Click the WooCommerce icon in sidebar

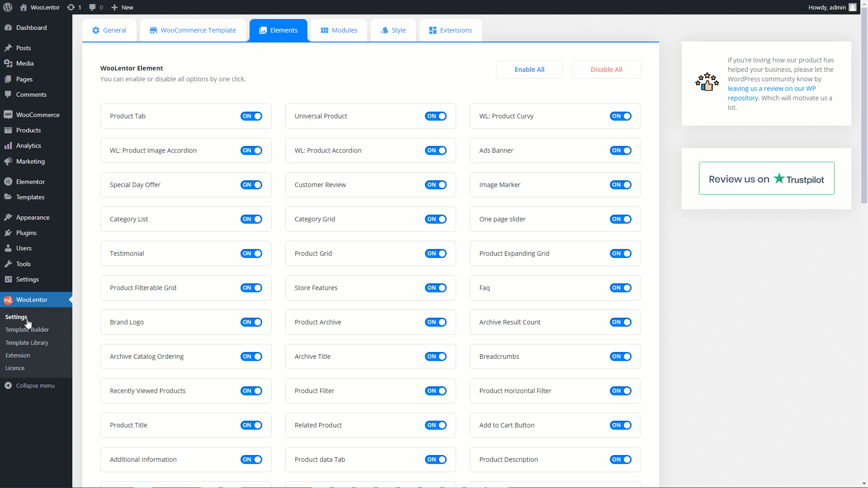tap(8, 114)
